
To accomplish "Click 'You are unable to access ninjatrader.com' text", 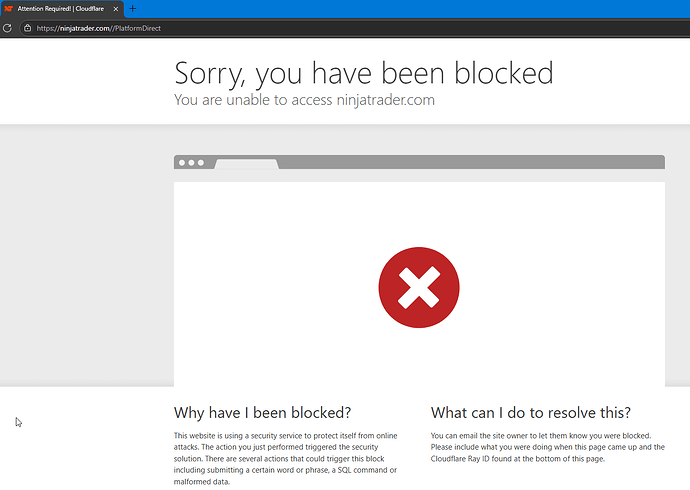I will (x=304, y=100).
